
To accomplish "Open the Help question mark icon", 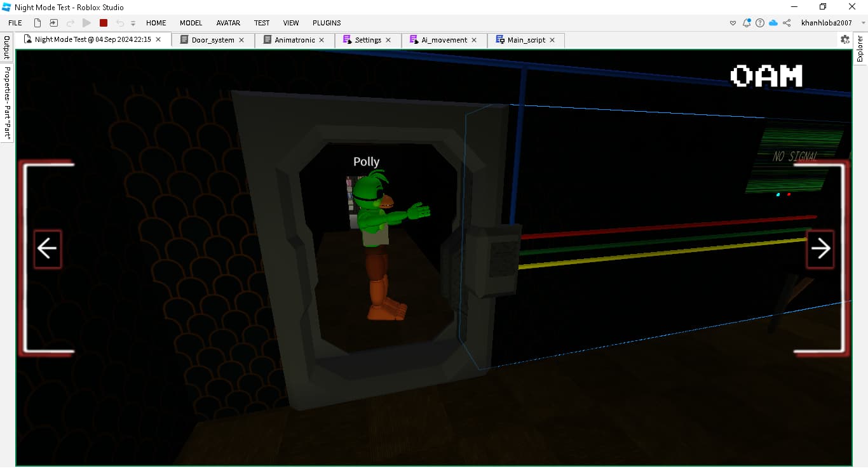I will pyautogui.click(x=760, y=23).
